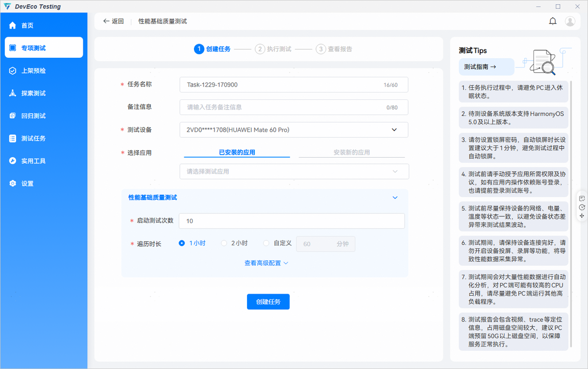Click the 上架预检 shield icon
The width and height of the screenshot is (588, 369).
pyautogui.click(x=13, y=71)
